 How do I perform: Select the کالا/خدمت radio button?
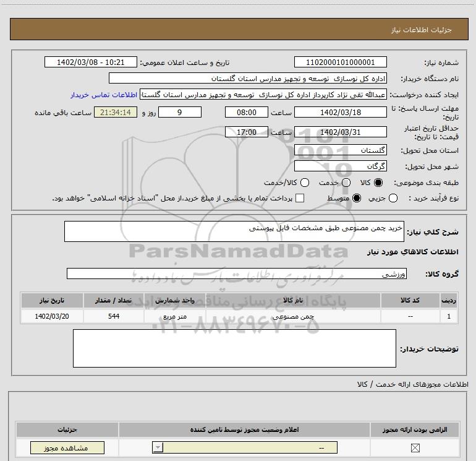click(305, 183)
